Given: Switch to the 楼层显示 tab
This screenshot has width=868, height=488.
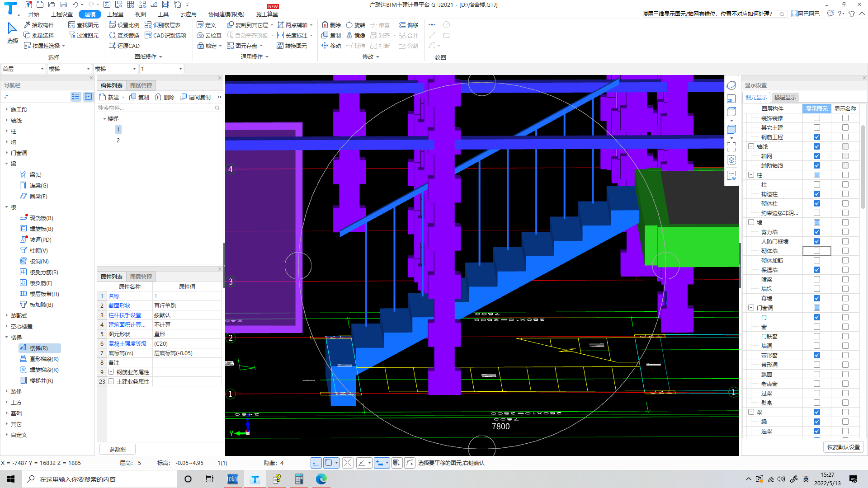Looking at the screenshot, I should pos(785,97).
